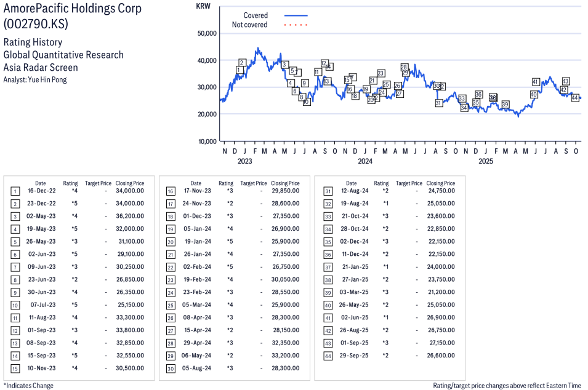
Task: Click Closing Price header in rightmost table
Action: tap(440, 183)
